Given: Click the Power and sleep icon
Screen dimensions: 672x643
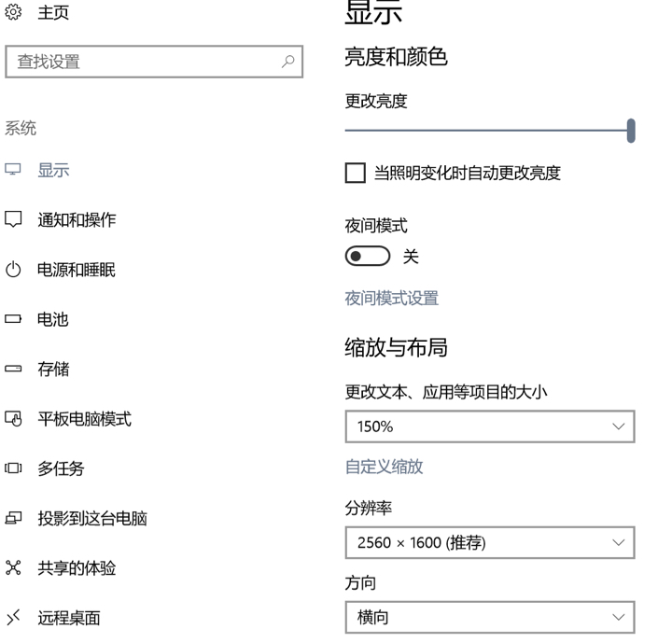Looking at the screenshot, I should click(13, 271).
